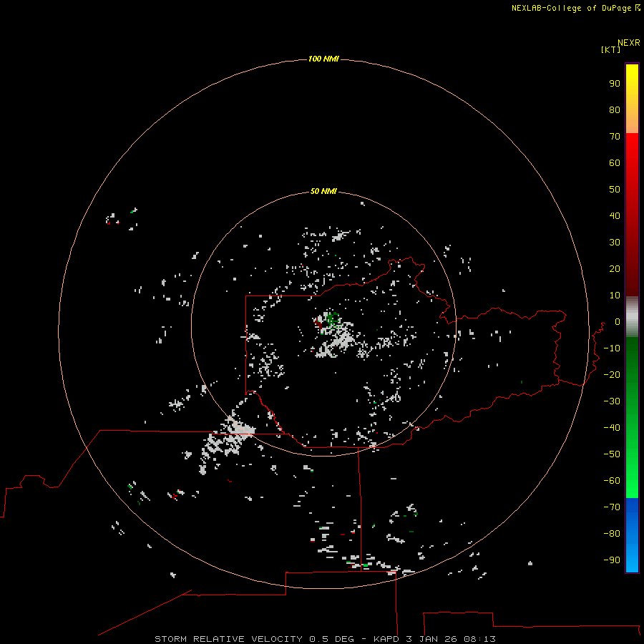Click the -80 value on the color scale
644x644 pixels.
pos(612,534)
